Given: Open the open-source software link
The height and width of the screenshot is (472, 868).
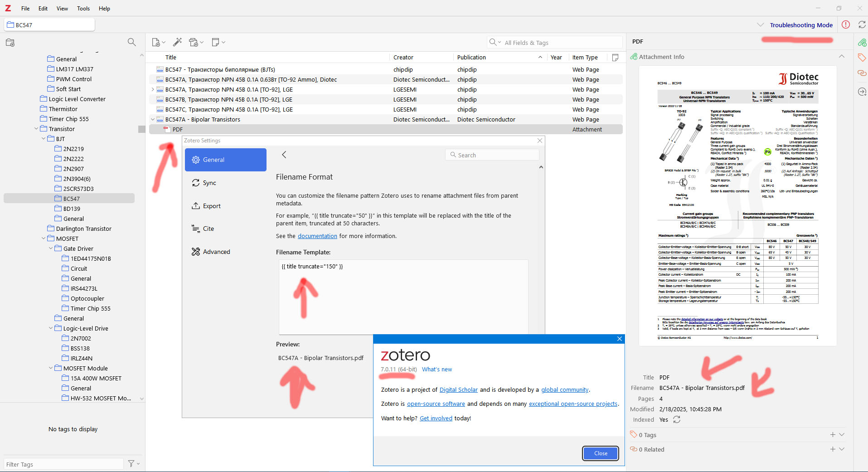Looking at the screenshot, I should pos(436,404).
